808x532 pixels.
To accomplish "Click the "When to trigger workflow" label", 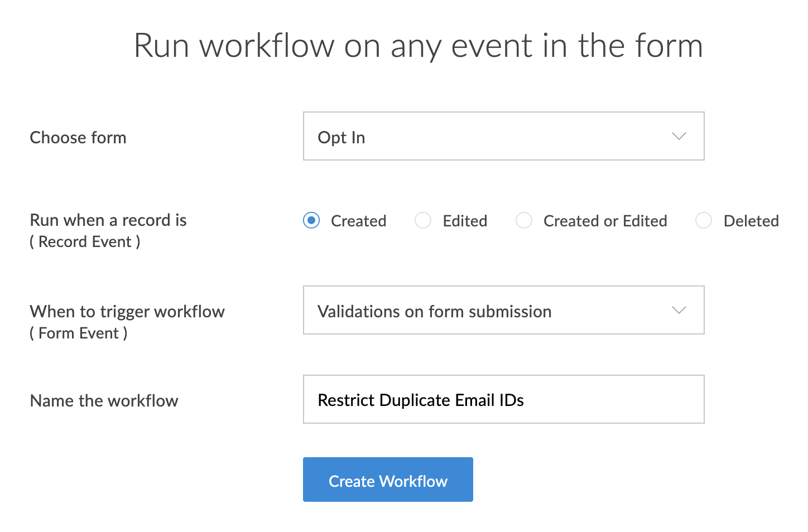I will coord(127,312).
